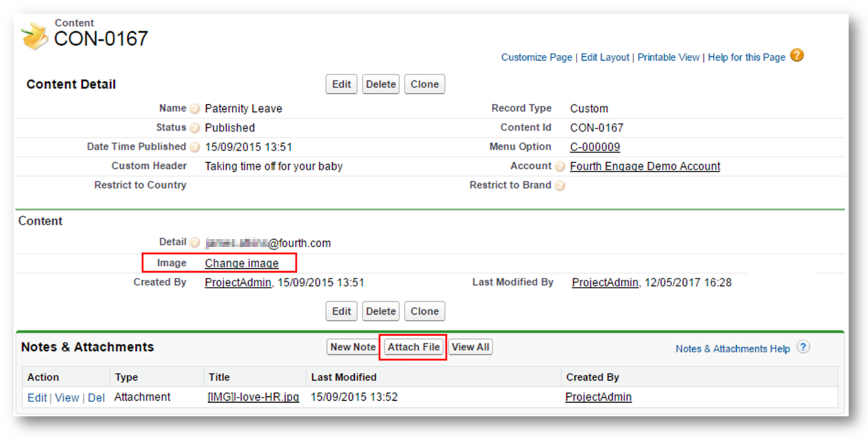The width and height of the screenshot is (868, 439).
Task: Click the Content folder icon beside CON-0167
Action: click(35, 36)
